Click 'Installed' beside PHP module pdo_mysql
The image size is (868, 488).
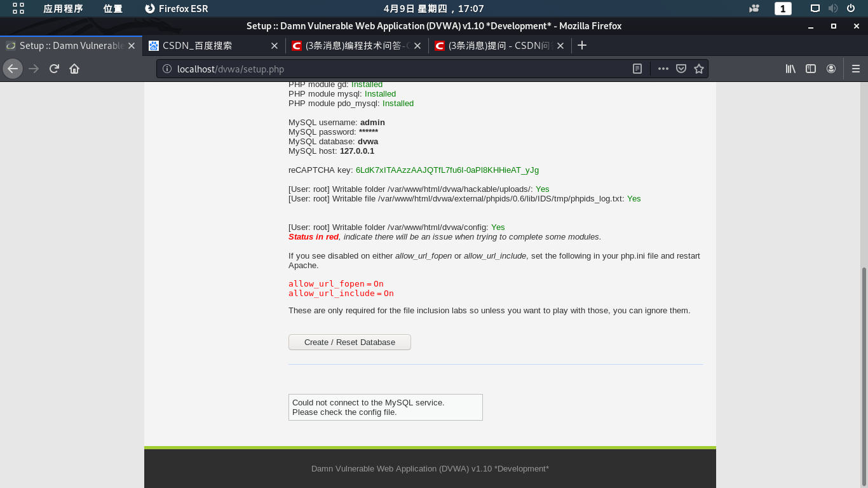pos(398,103)
